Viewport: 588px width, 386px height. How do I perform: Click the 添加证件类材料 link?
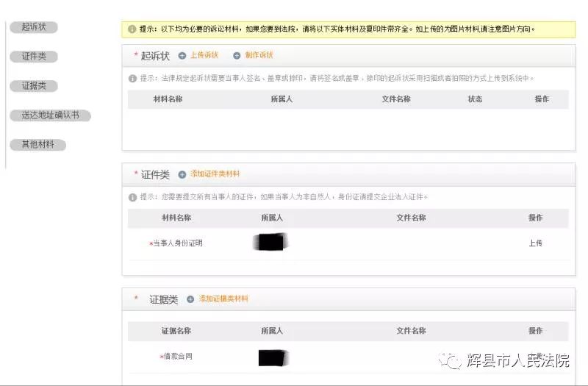(215, 174)
